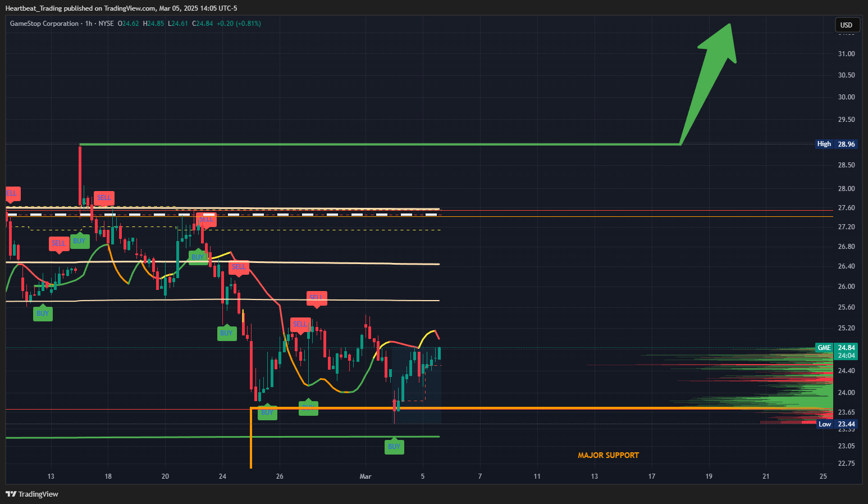This screenshot has width=868, height=504.
Task: Click the 24 date on time axis
Action: point(222,476)
